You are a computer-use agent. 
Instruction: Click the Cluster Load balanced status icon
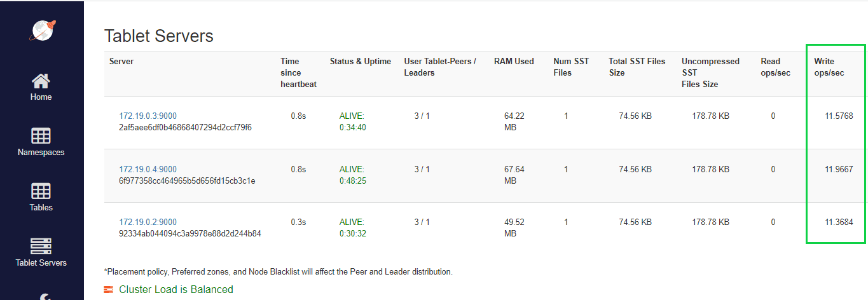coord(108,290)
